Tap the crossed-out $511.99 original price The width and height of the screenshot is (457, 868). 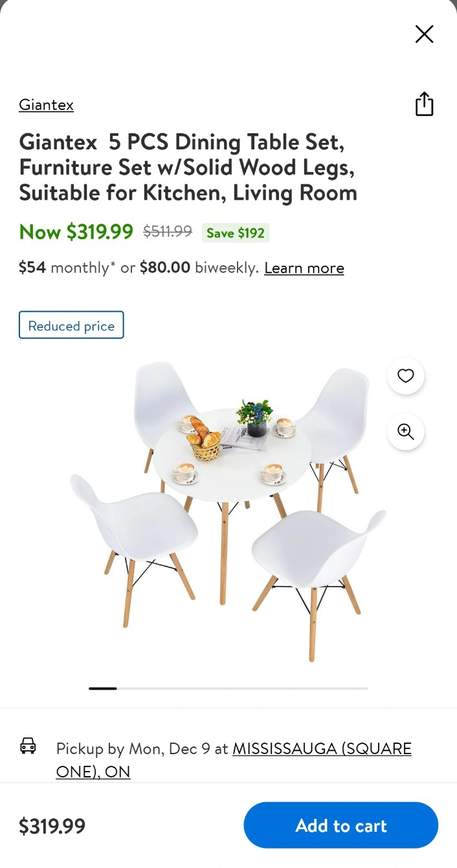point(168,231)
